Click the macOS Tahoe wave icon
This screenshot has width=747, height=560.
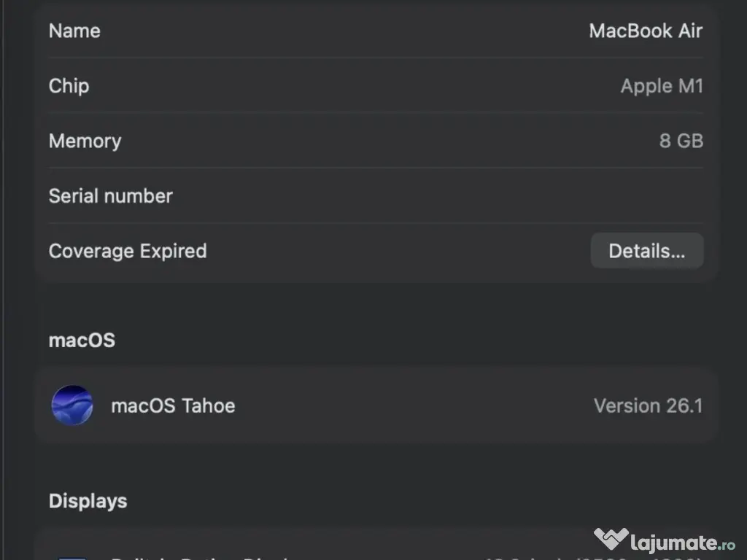pos(72,405)
